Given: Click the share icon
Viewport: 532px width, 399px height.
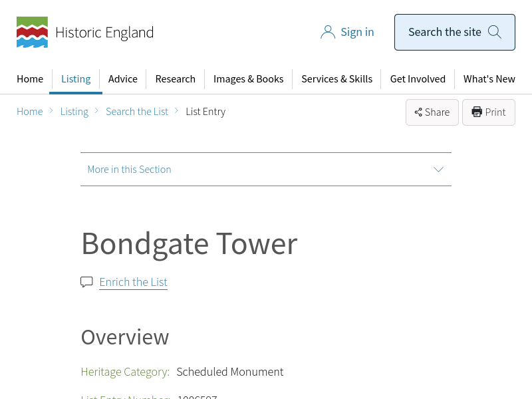Looking at the screenshot, I should point(418,112).
